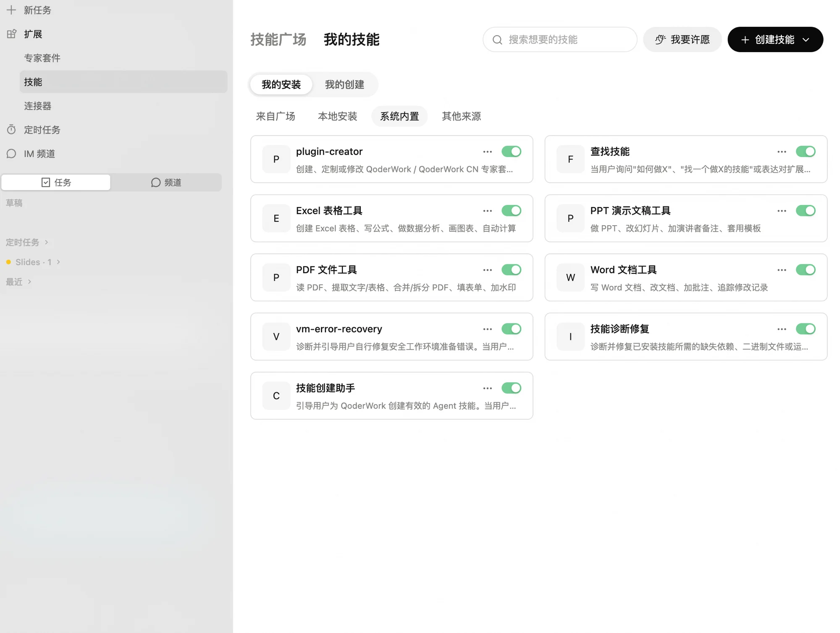This screenshot has height=633, width=840.
Task: Click the plus icon for 新任务
Action: pos(11,10)
